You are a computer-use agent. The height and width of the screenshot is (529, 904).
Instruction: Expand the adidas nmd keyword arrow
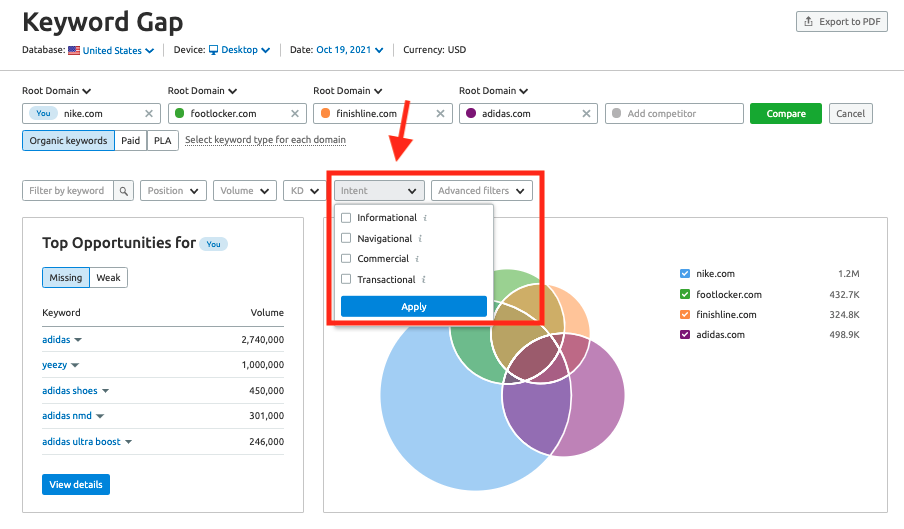click(100, 416)
